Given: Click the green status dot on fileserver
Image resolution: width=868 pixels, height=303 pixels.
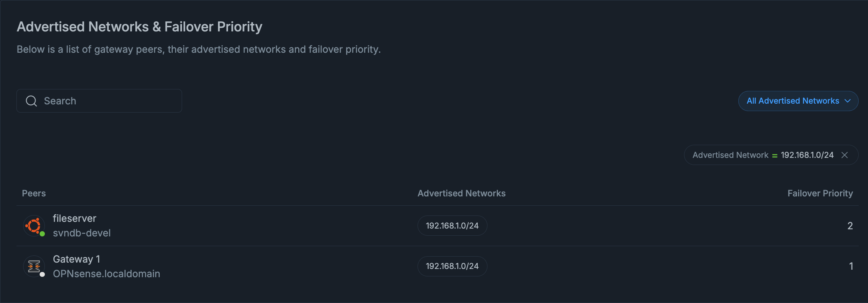Looking at the screenshot, I should pyautogui.click(x=43, y=234).
